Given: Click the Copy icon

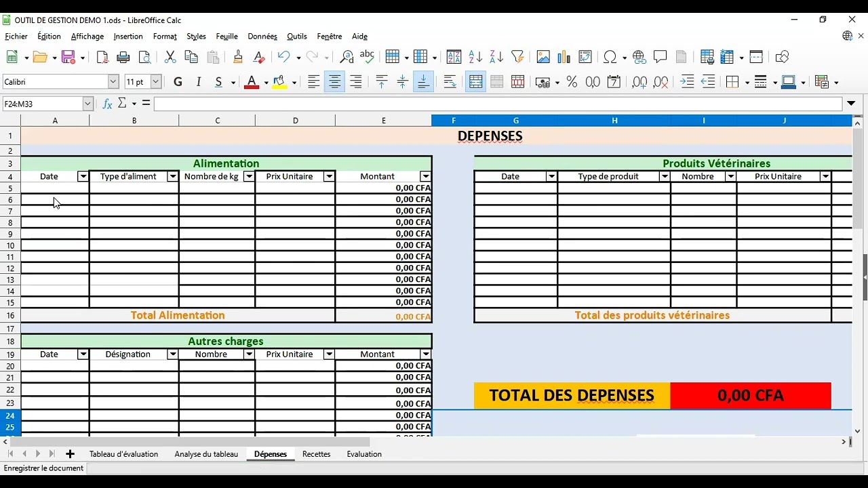Looking at the screenshot, I should [x=191, y=57].
